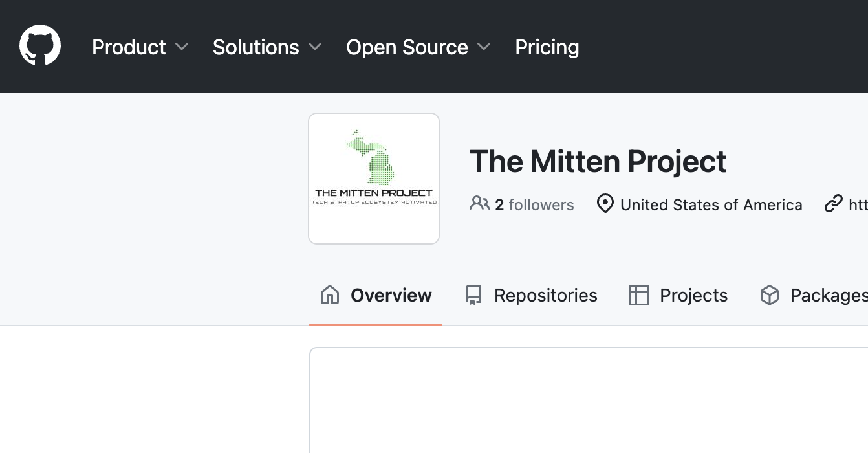The image size is (868, 453).
Task: Switch to the Repositories tab
Action: 545,295
